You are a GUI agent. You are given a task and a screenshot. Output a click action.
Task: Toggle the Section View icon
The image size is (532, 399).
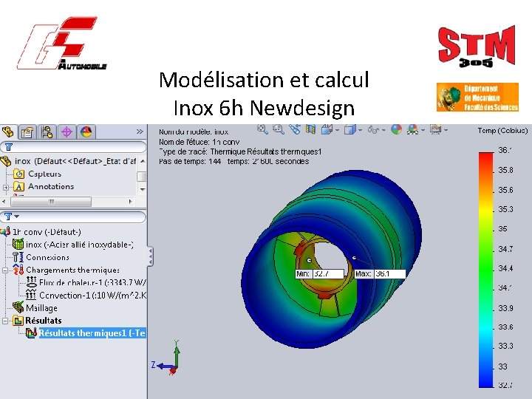pyautogui.click(x=310, y=129)
